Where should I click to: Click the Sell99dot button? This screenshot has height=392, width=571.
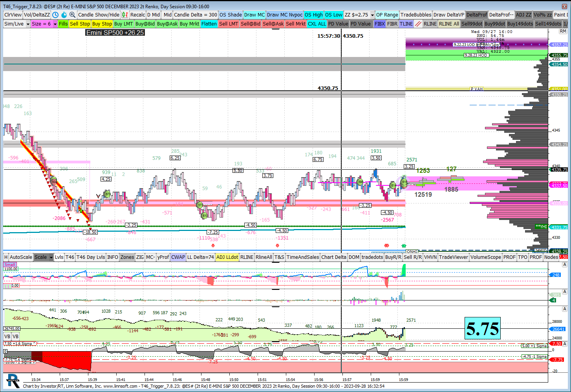[472, 24]
